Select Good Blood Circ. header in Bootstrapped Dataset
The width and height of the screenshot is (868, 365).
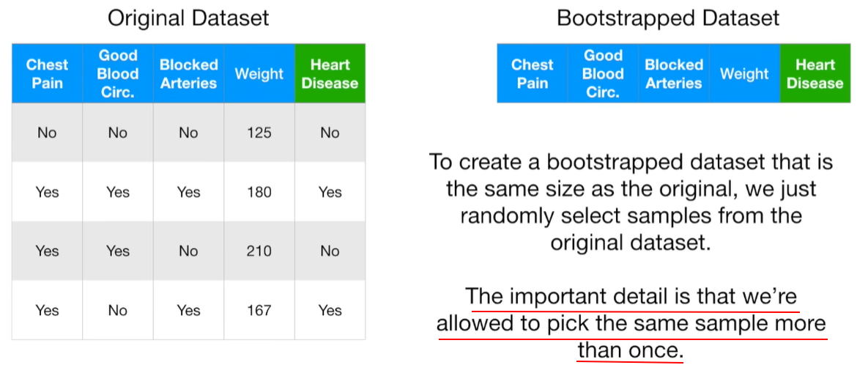coord(603,74)
